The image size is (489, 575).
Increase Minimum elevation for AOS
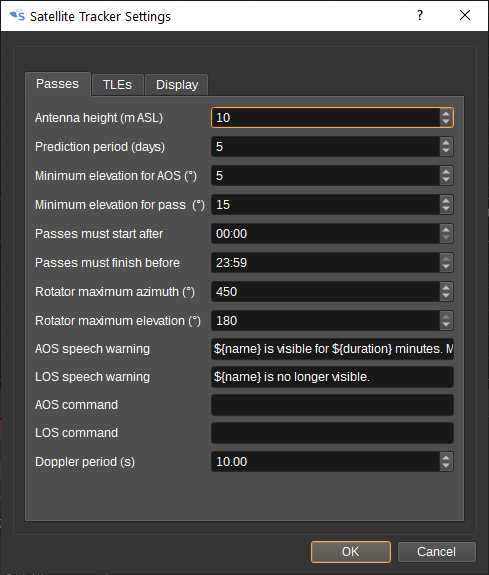[x=446, y=172]
